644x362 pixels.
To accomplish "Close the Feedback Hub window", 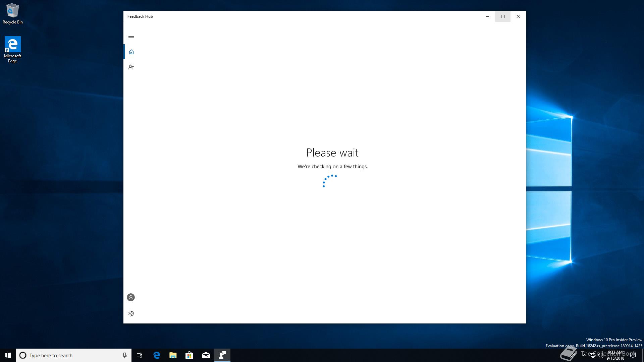I will pyautogui.click(x=518, y=16).
